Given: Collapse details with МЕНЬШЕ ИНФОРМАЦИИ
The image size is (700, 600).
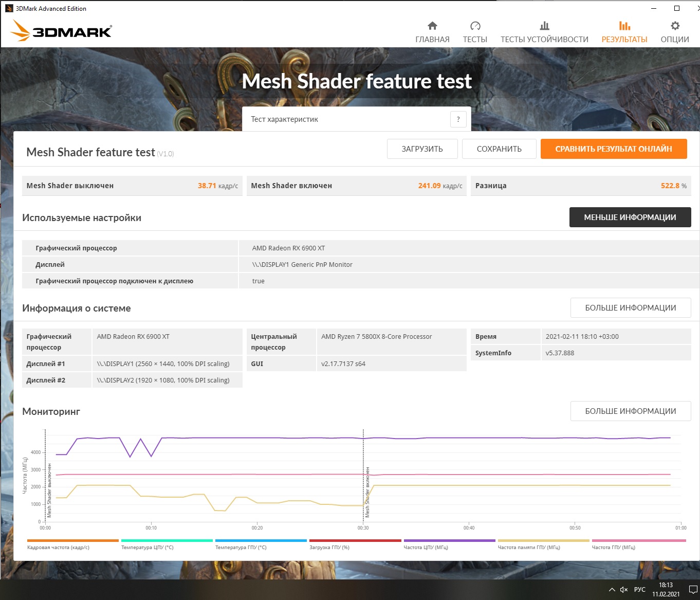Looking at the screenshot, I should (x=630, y=217).
